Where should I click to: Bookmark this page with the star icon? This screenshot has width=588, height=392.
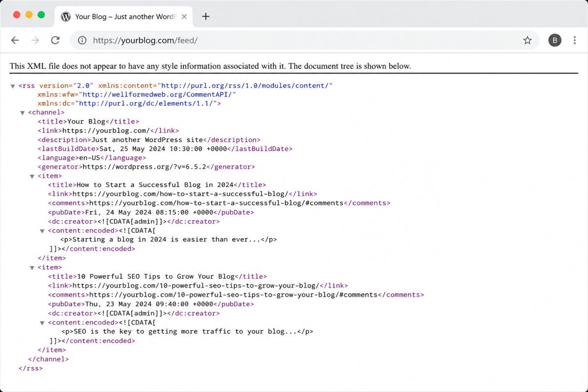(x=527, y=40)
